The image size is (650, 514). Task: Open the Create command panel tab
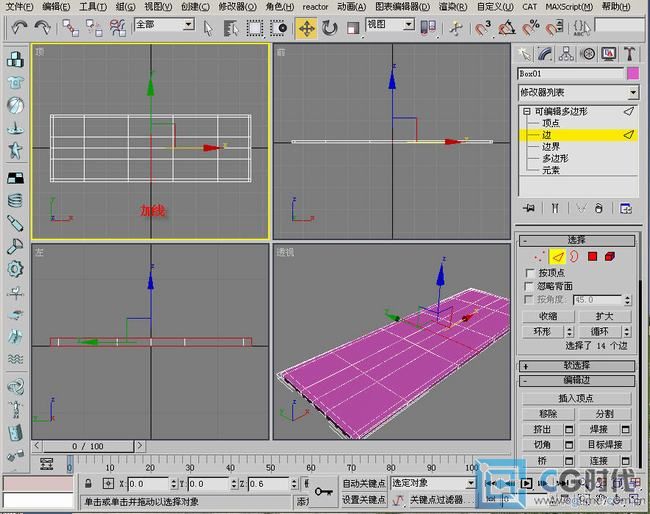click(524, 54)
